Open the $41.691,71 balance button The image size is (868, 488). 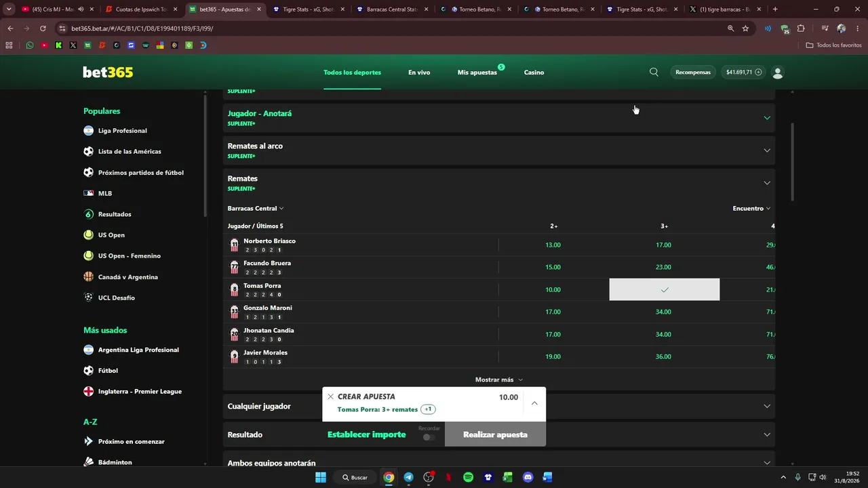(x=744, y=73)
